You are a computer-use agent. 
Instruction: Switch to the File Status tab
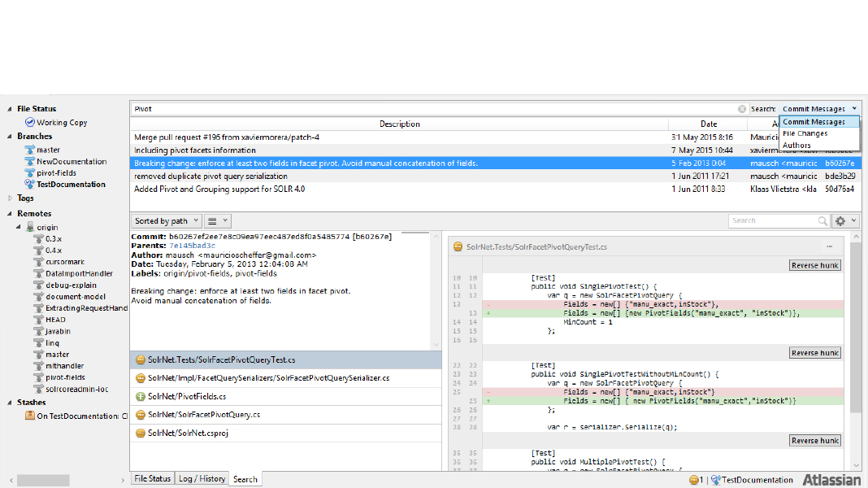pos(153,479)
